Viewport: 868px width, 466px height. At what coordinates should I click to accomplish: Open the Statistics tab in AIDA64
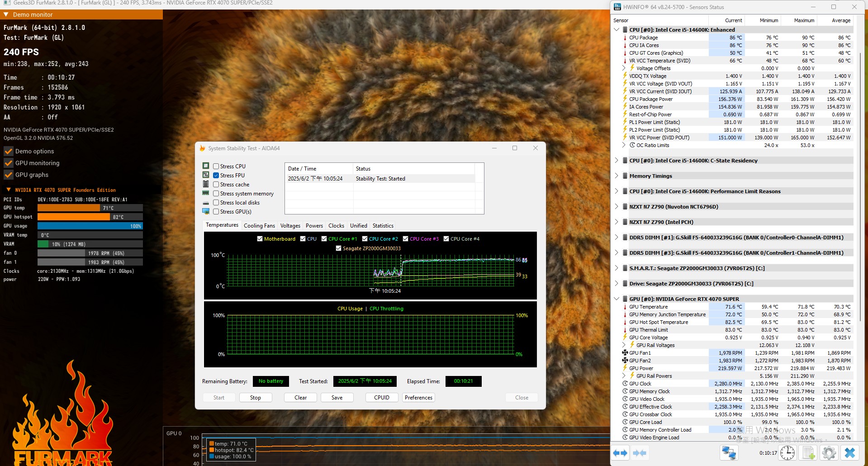(x=383, y=226)
